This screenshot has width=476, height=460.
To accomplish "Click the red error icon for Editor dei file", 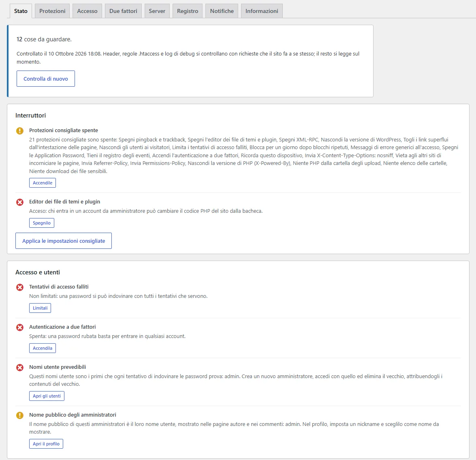I will click(x=20, y=202).
